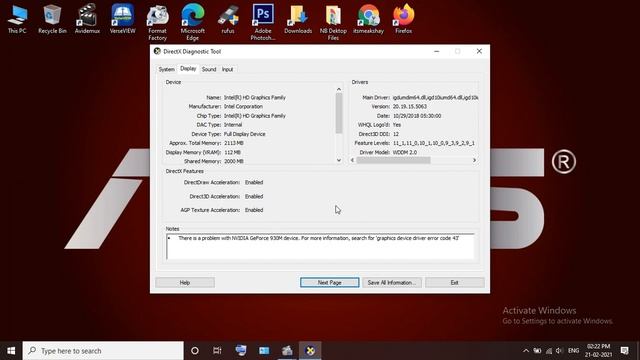The height and width of the screenshot is (360, 640).
Task: Click the volume speaker tray icon
Action: pos(559,351)
